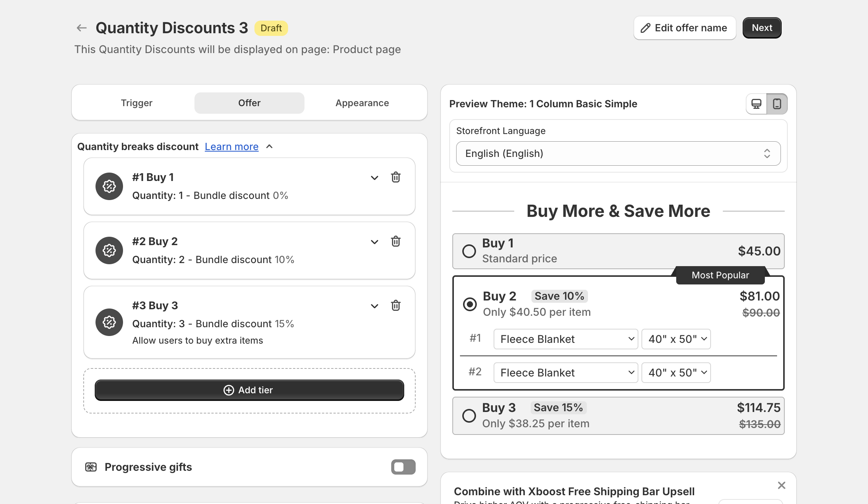Open the #2 Fleece Blanket product dropdown
868x504 pixels.
tap(566, 373)
